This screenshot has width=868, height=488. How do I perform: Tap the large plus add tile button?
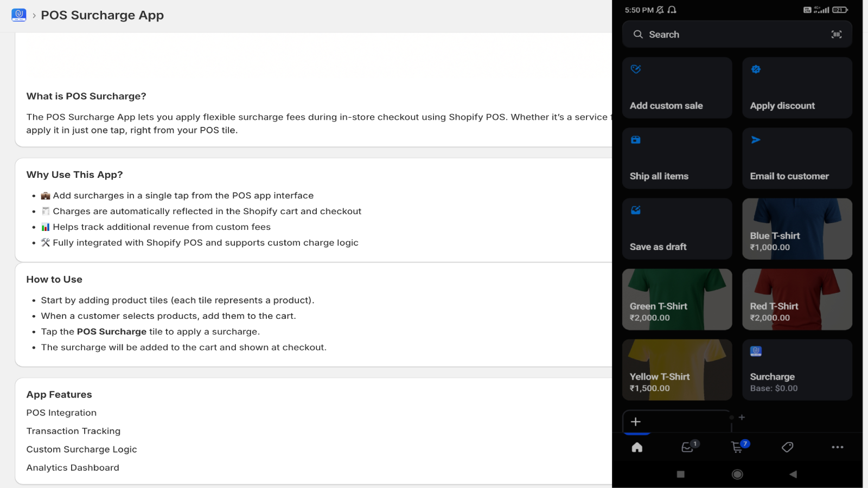[x=636, y=421]
